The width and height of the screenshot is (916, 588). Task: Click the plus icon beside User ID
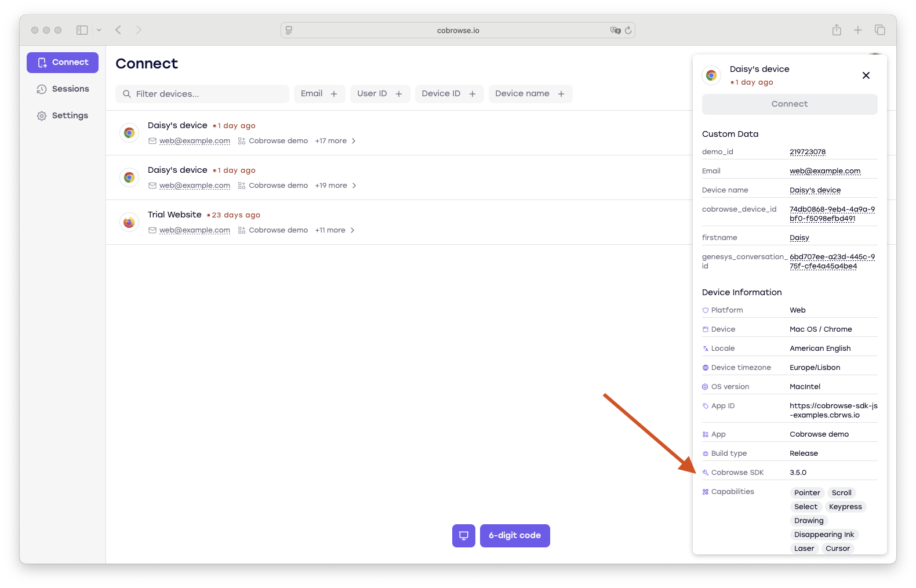click(x=399, y=94)
